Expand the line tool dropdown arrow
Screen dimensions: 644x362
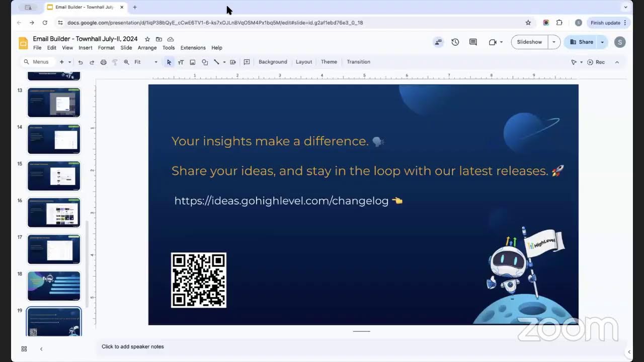pos(224,62)
